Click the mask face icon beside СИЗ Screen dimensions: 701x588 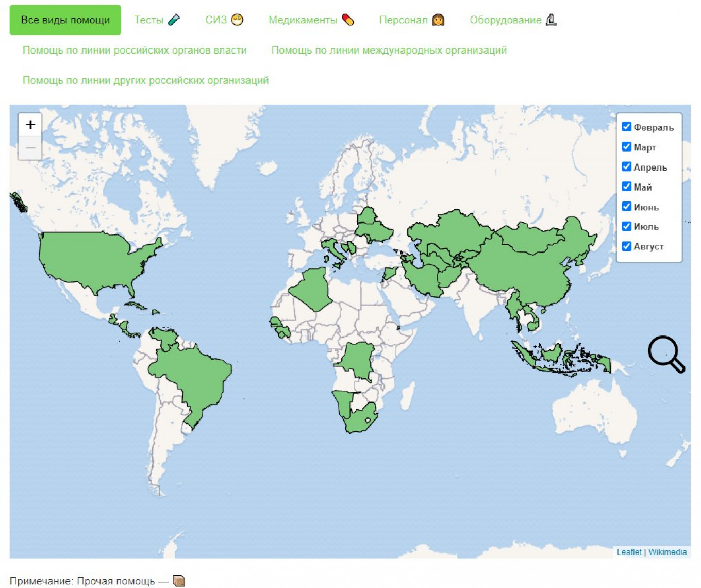point(237,20)
